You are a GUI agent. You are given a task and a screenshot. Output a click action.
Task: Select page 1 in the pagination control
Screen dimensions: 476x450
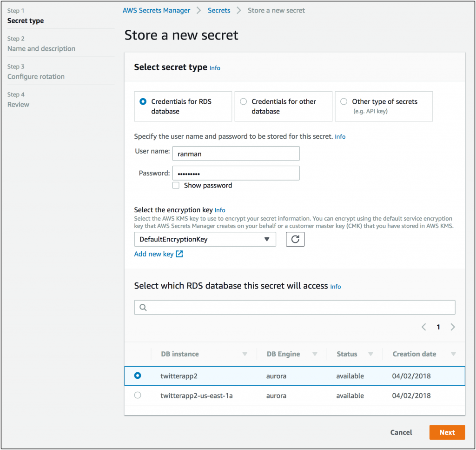coord(438,327)
